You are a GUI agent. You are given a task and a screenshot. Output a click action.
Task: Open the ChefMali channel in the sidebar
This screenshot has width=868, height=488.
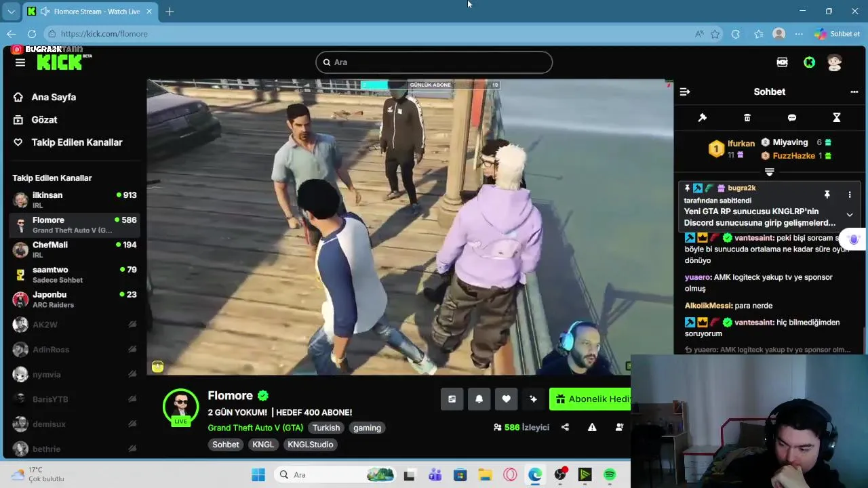click(x=75, y=249)
